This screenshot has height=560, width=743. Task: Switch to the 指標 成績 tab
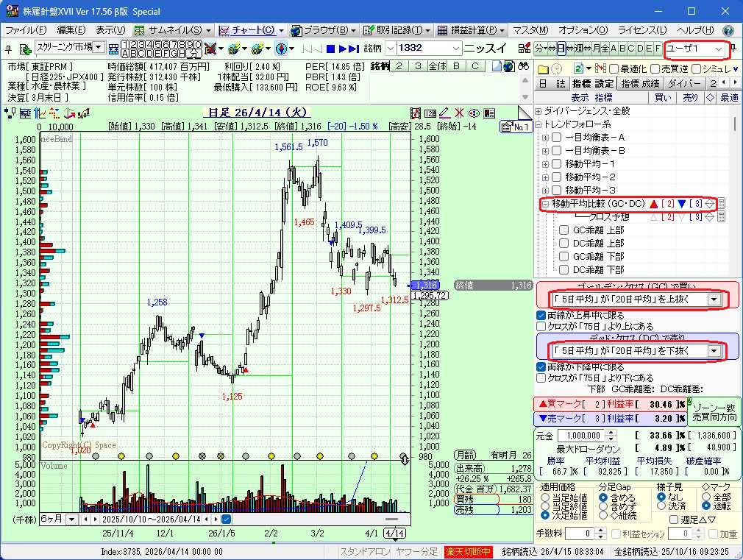click(640, 84)
